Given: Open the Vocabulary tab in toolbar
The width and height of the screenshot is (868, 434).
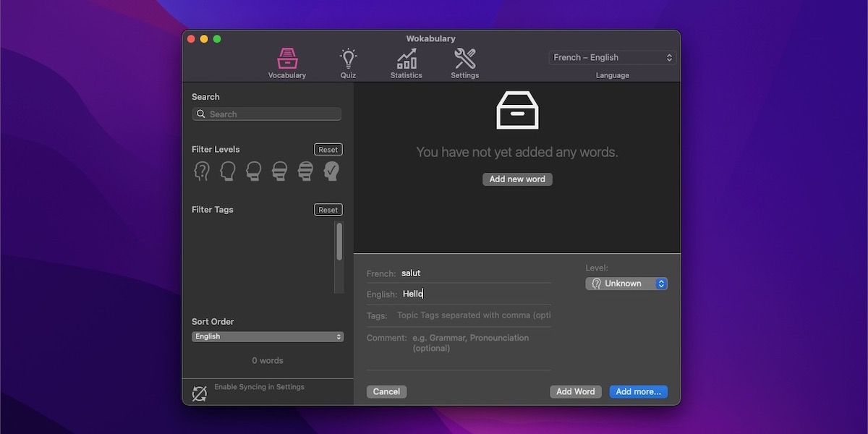Looking at the screenshot, I should tap(287, 64).
